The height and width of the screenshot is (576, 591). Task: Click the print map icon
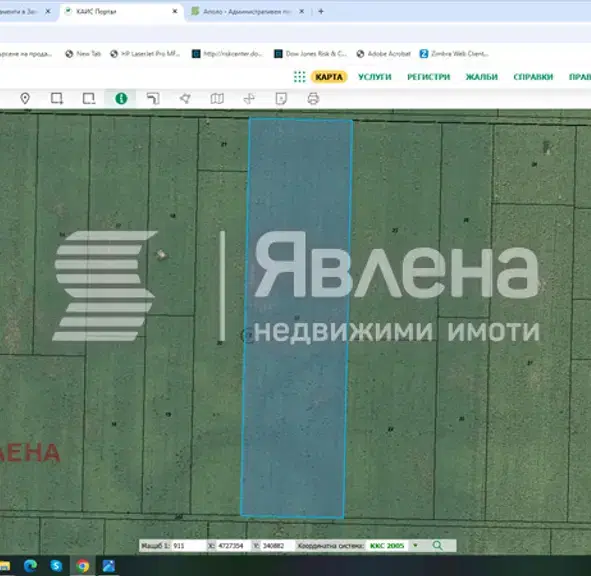pos(313,98)
